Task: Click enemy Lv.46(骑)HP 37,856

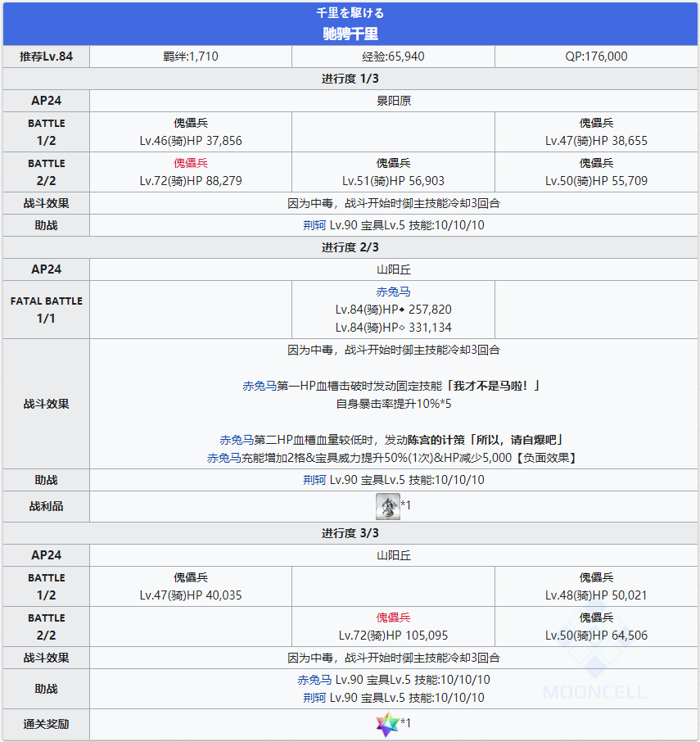Action: coord(191,141)
